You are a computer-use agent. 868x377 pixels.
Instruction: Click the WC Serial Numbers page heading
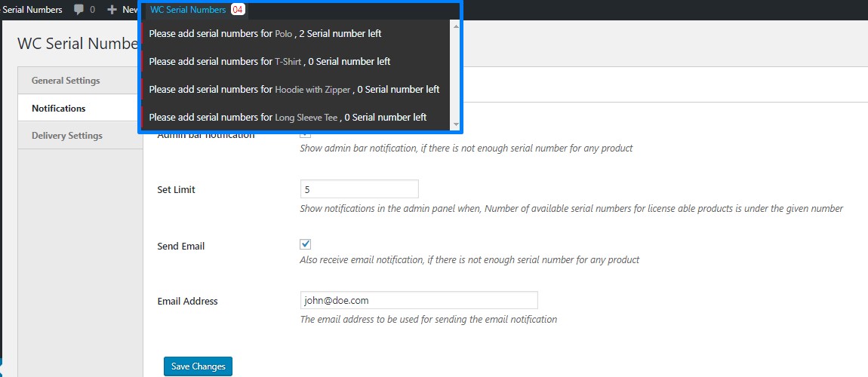pos(78,44)
